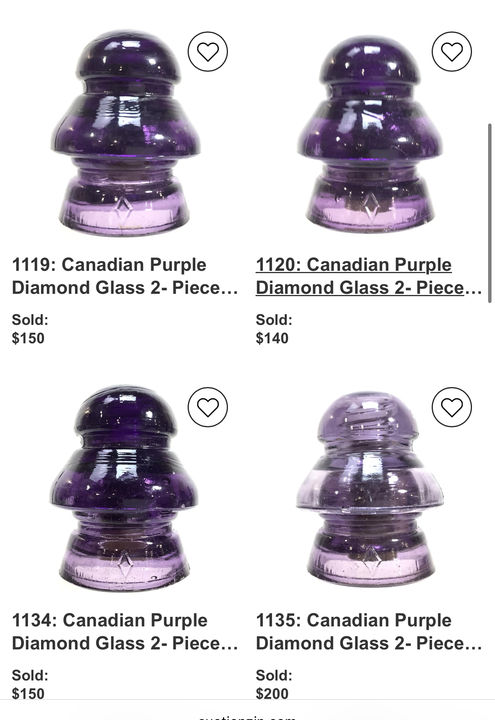Favorite lot 1120 with heart icon
The width and height of the screenshot is (495, 720).
[x=452, y=51]
